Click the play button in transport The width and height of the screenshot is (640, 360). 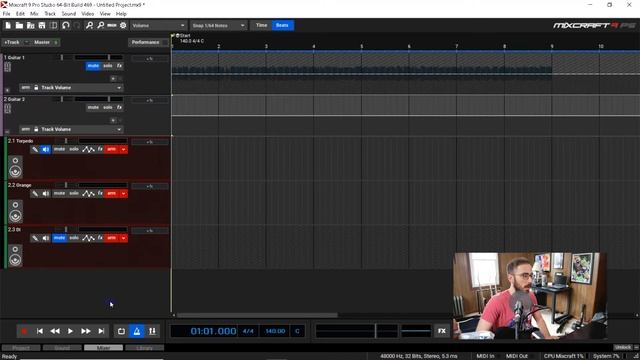coord(70,331)
